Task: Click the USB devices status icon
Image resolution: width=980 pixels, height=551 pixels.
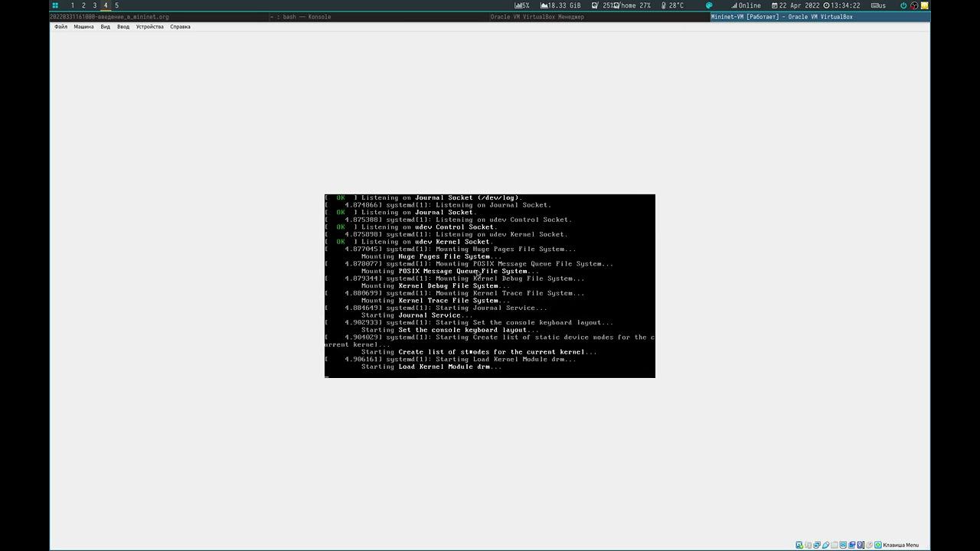Action: point(825,545)
